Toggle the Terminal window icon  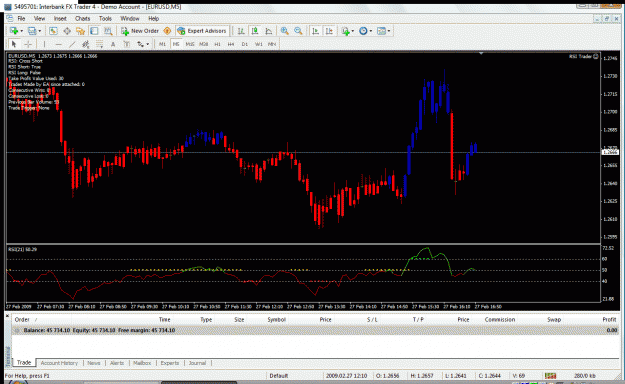point(94,31)
